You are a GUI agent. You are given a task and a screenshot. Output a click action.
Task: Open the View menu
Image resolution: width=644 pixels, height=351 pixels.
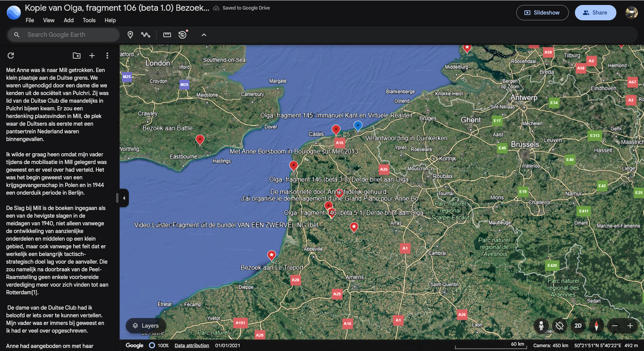[x=49, y=20]
